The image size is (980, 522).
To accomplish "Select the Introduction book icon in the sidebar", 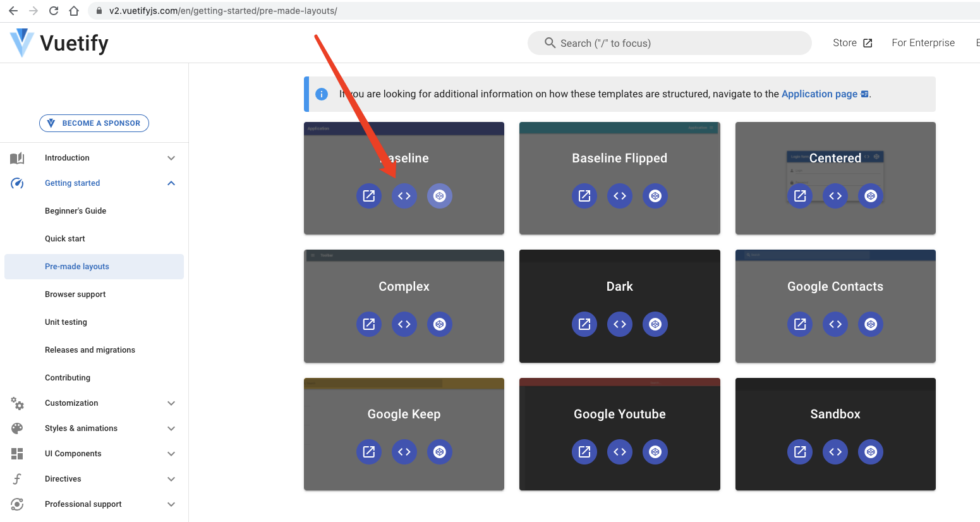I will coord(17,157).
